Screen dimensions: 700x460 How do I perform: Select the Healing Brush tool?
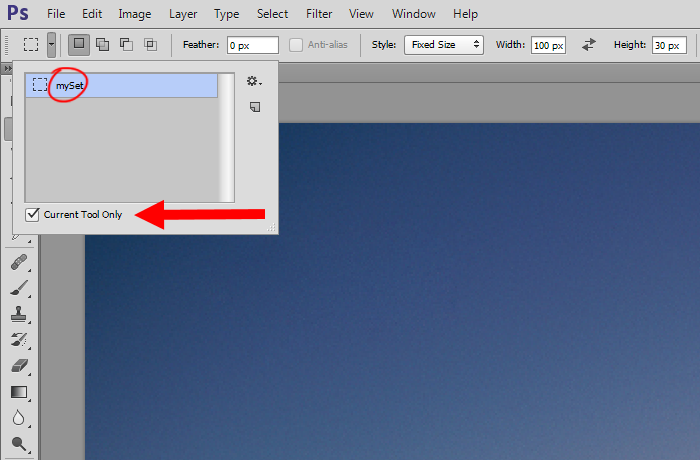19,262
